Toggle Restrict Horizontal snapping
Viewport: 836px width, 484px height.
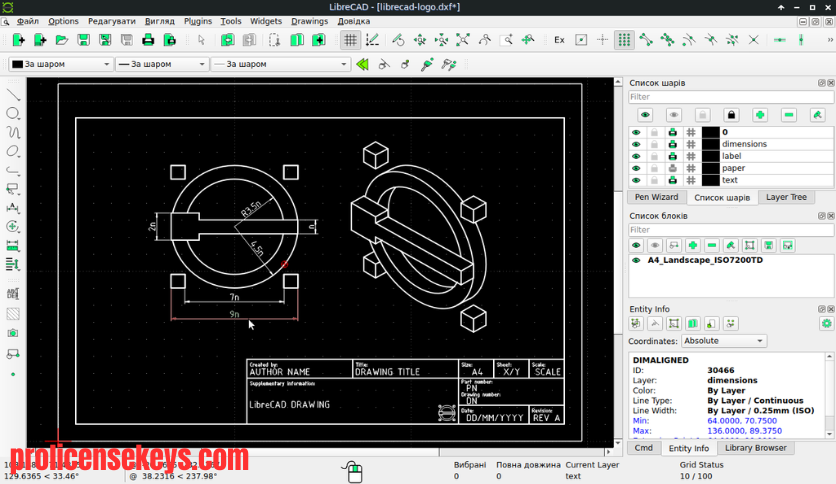point(779,40)
